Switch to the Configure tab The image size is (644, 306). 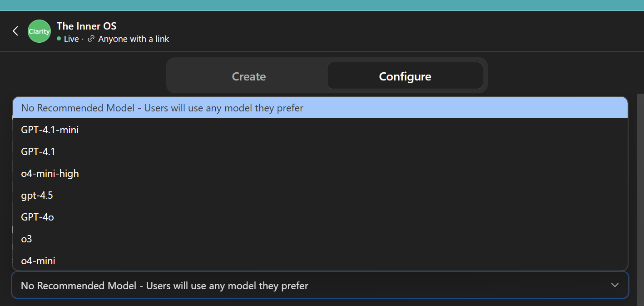pyautogui.click(x=405, y=76)
